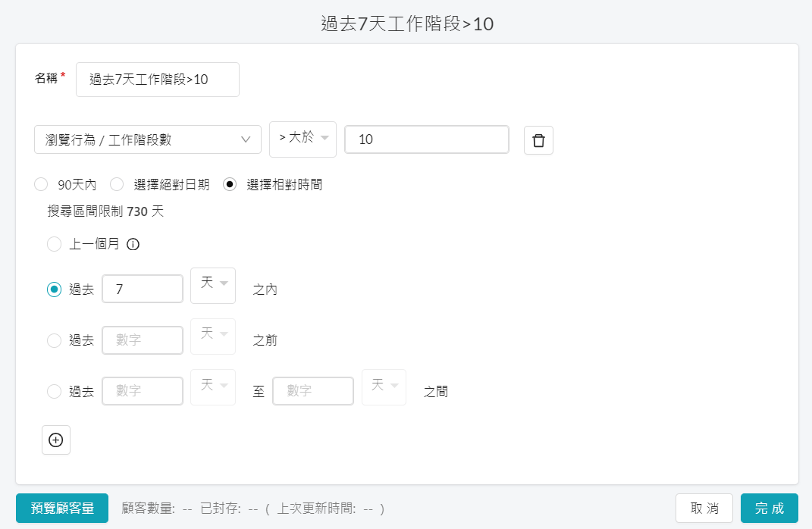Open the 瀏覽行為 / 工作階段數 dropdown
Image resolution: width=812 pixels, height=529 pixels.
148,139
